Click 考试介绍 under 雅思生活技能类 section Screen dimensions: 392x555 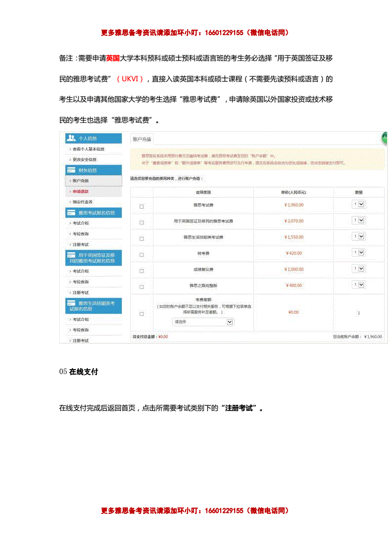81,320
